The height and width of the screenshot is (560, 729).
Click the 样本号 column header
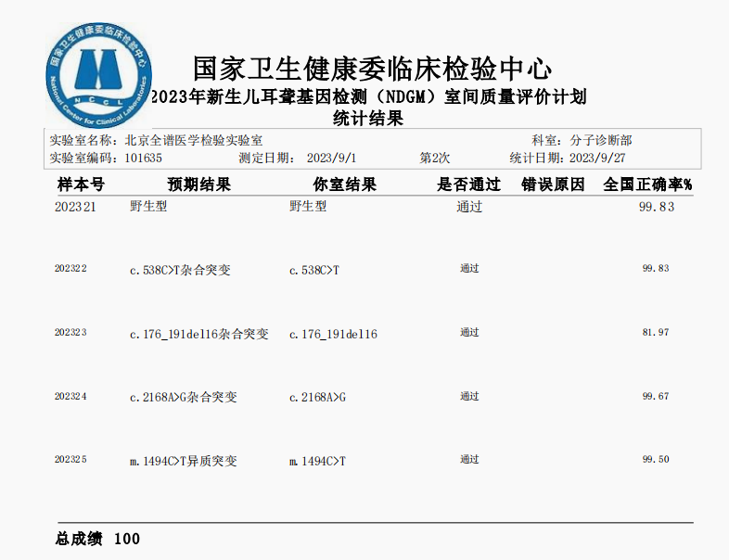81,185
